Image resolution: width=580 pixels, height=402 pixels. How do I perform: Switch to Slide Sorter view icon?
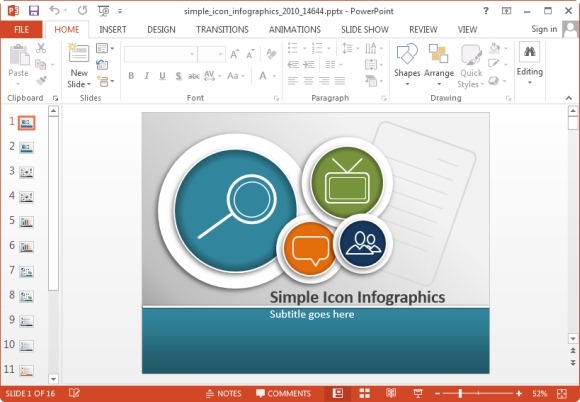[x=364, y=393]
